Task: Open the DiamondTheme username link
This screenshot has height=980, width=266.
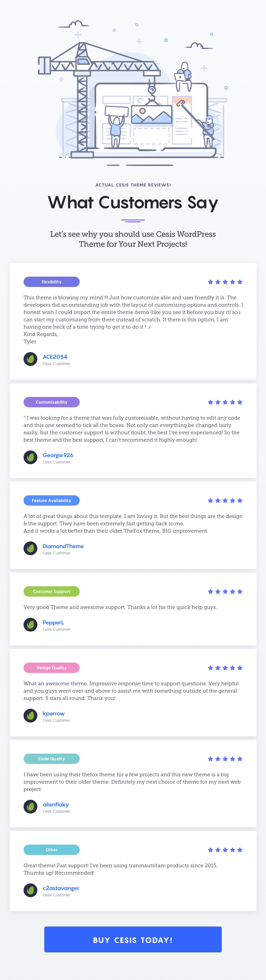Action: pos(63,546)
